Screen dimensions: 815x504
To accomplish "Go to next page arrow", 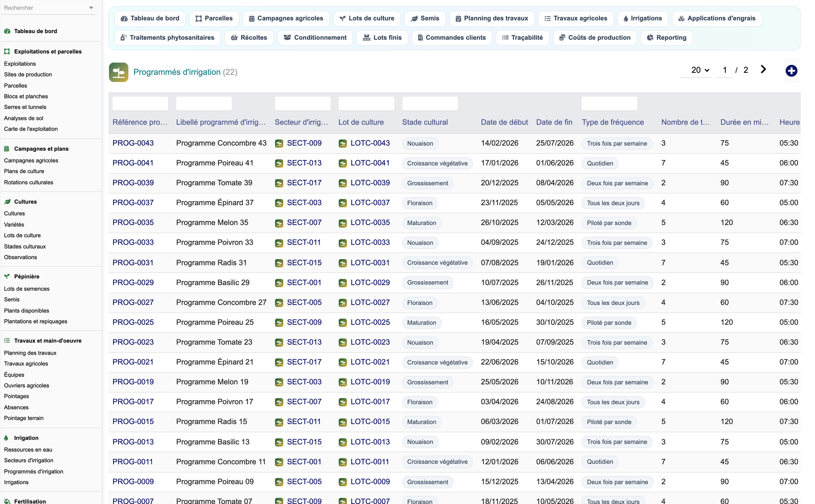I will [763, 69].
